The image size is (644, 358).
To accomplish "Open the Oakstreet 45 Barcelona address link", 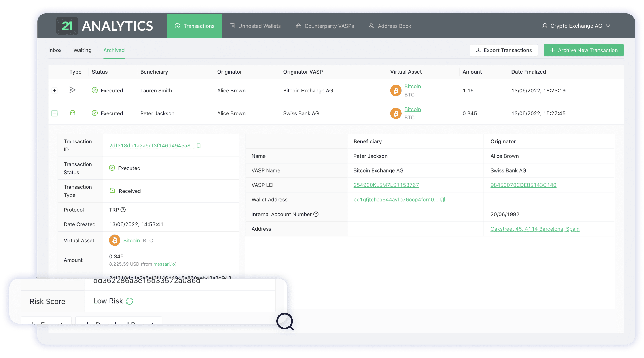I will [x=534, y=229].
